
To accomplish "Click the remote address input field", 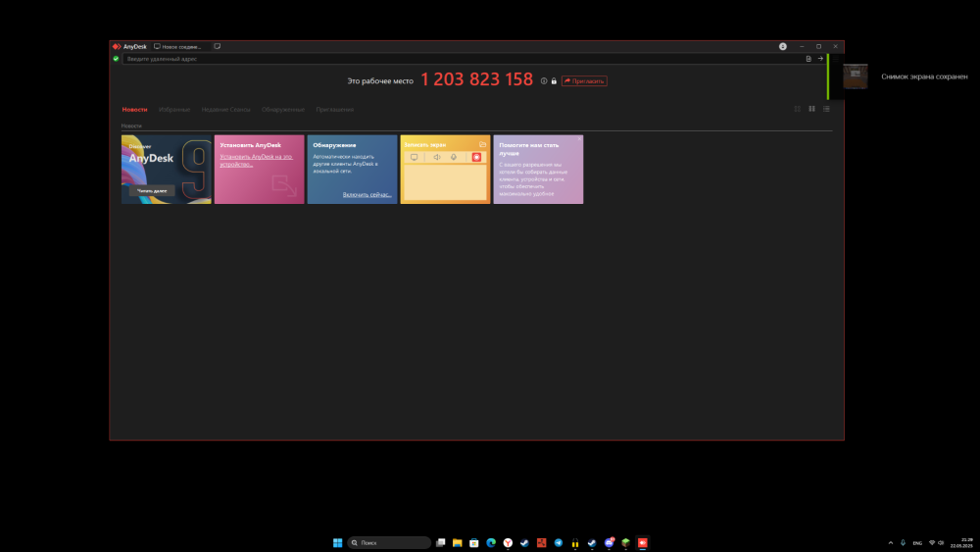I will [463, 59].
